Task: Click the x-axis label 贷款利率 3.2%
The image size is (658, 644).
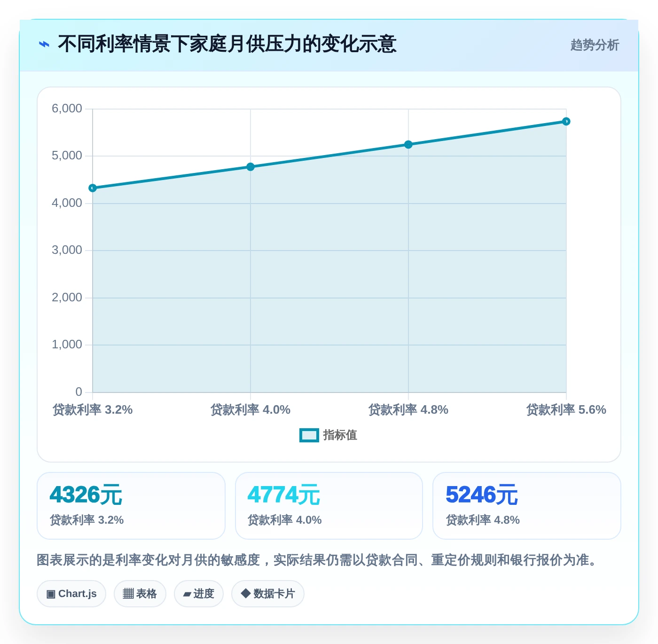Action: tap(93, 410)
